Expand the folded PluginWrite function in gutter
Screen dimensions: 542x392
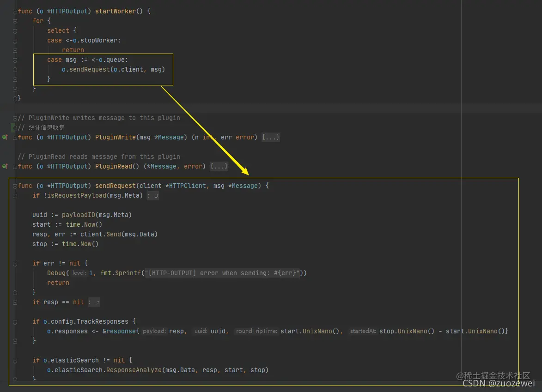[15, 138]
